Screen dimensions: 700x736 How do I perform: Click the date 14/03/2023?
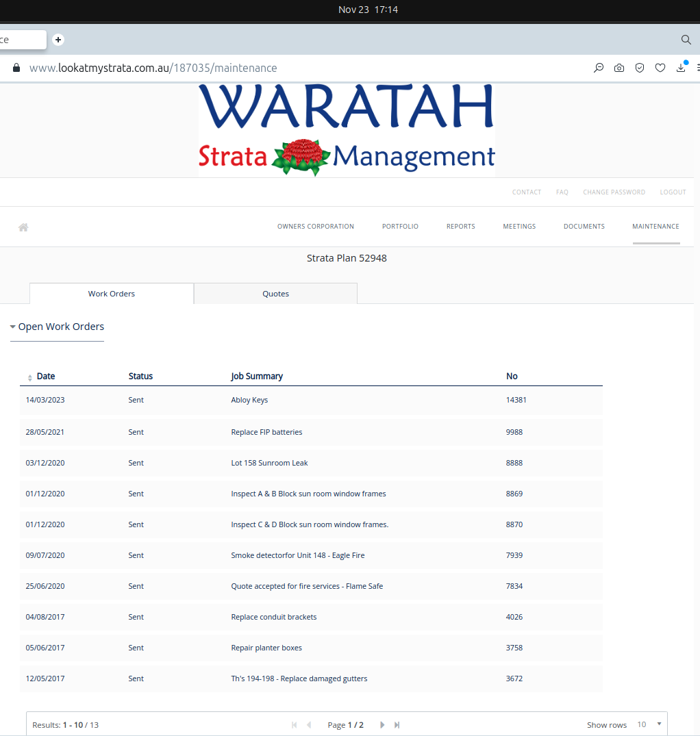[x=45, y=400]
